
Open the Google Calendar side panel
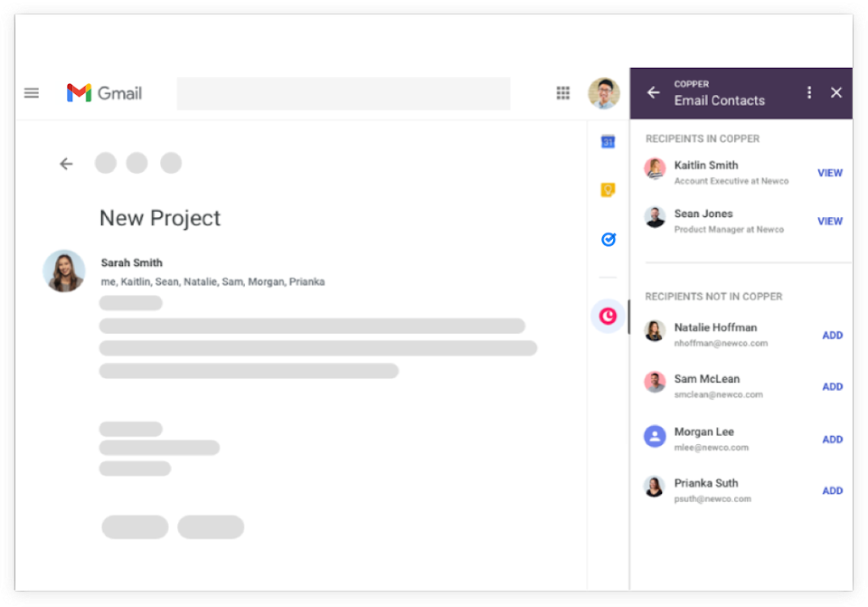click(608, 141)
